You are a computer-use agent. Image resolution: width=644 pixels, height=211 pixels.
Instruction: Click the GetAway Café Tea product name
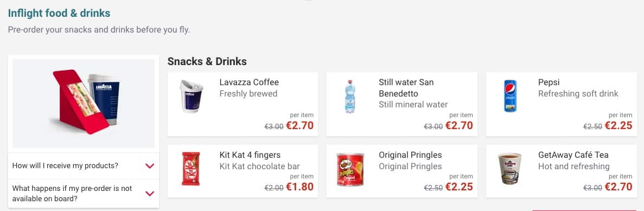click(x=573, y=155)
